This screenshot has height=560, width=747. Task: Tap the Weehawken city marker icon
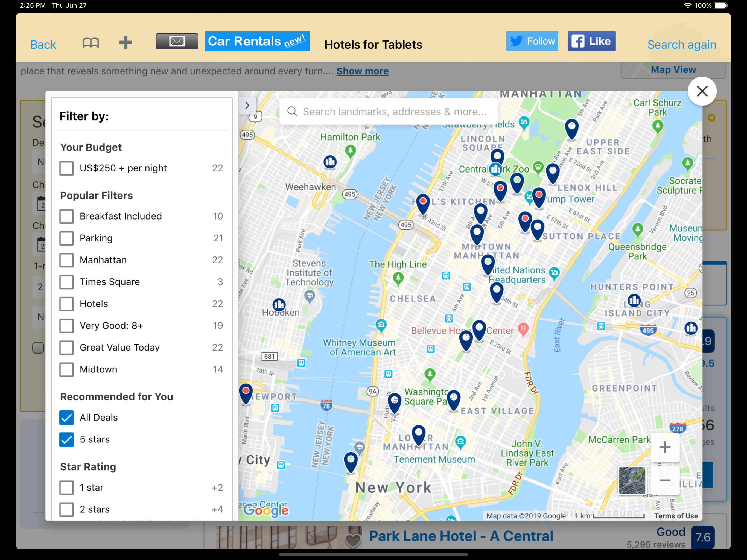click(329, 162)
